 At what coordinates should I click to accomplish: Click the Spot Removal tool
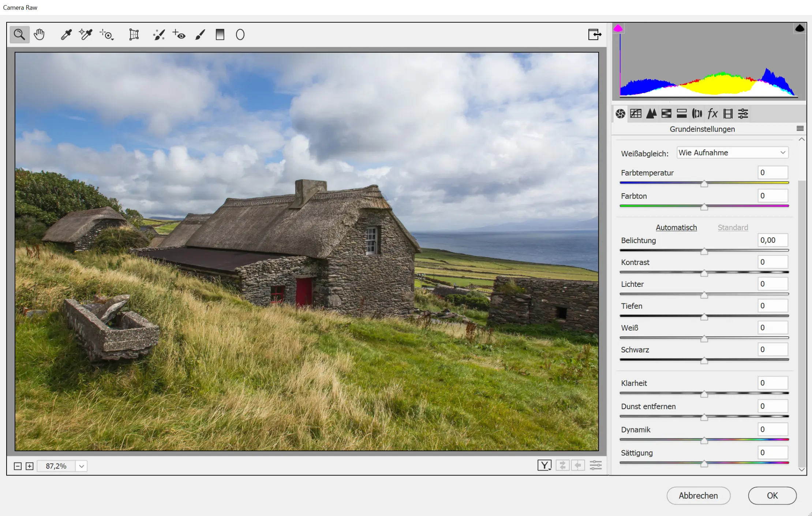(159, 35)
